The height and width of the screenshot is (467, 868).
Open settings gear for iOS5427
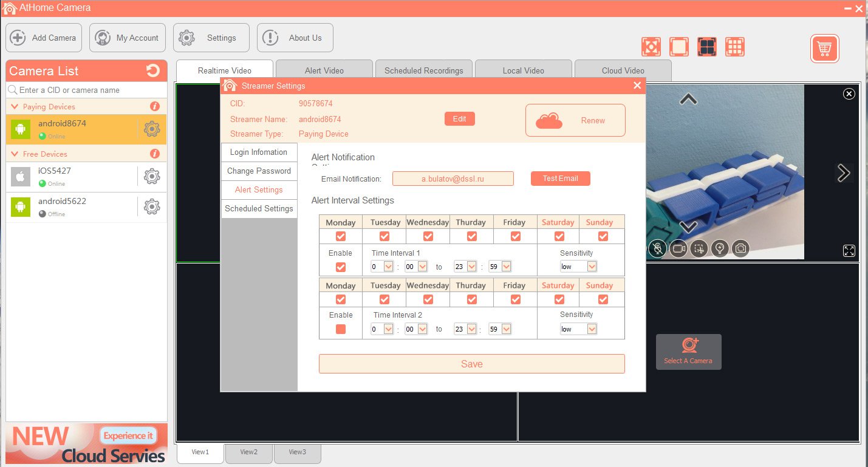(x=151, y=177)
